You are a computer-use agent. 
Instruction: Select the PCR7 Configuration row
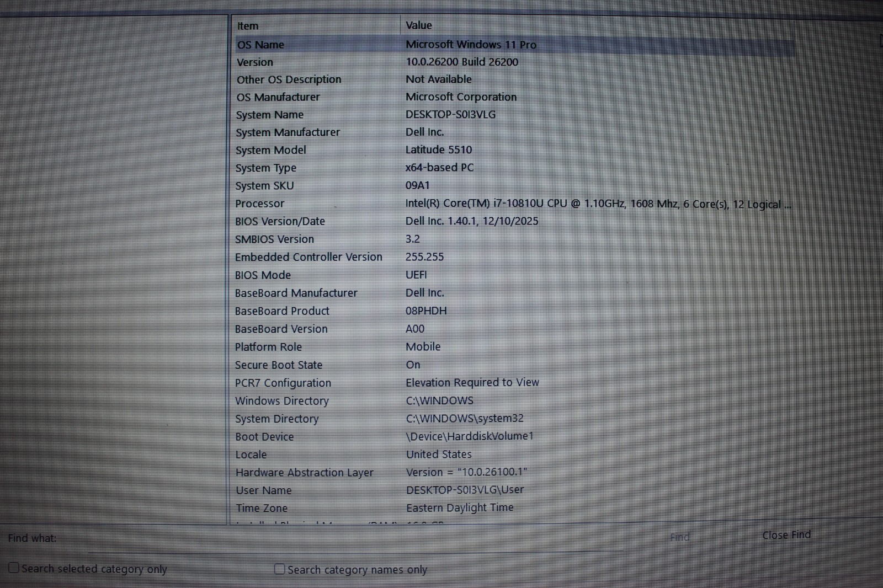pos(514,383)
